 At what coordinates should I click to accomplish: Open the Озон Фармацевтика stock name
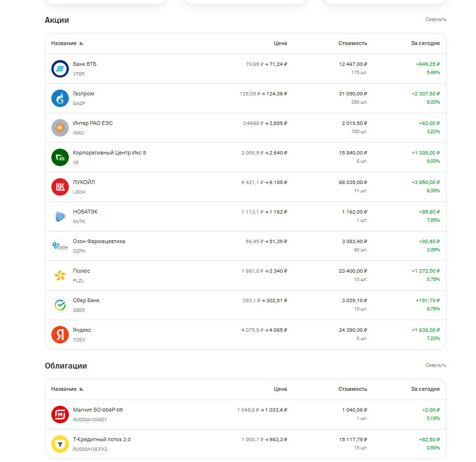(x=99, y=242)
